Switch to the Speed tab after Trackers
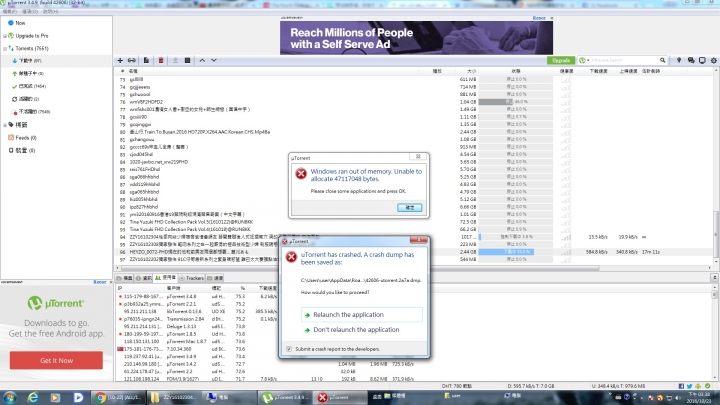This screenshot has width=720, height=405. coord(215,278)
